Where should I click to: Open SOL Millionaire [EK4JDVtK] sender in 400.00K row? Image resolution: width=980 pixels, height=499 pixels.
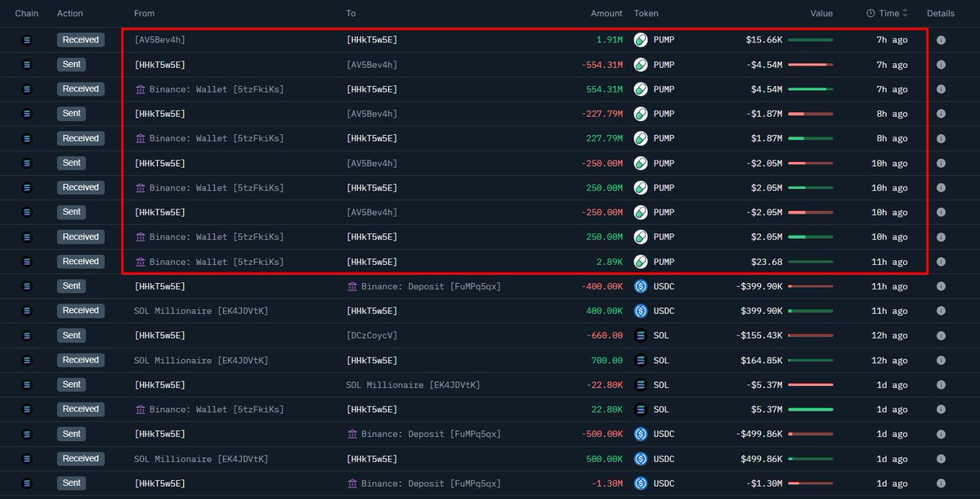point(201,311)
